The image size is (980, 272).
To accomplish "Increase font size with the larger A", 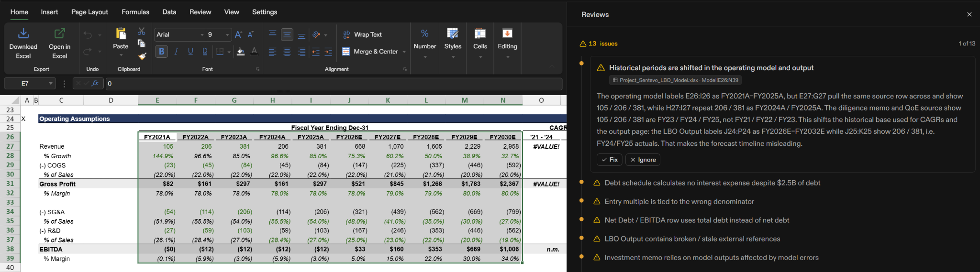I will click(x=238, y=34).
